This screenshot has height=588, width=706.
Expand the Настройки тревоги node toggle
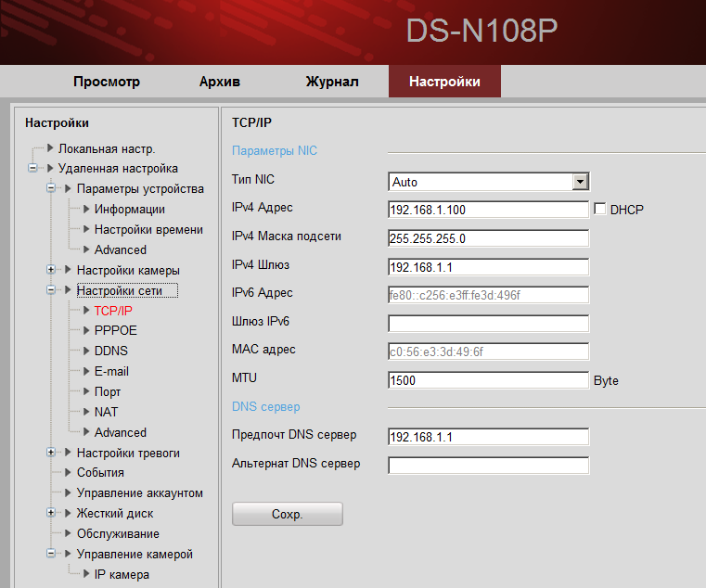51,452
